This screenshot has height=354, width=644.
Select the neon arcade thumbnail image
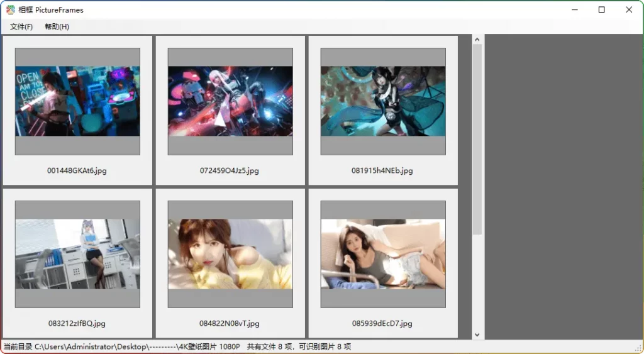(x=77, y=101)
